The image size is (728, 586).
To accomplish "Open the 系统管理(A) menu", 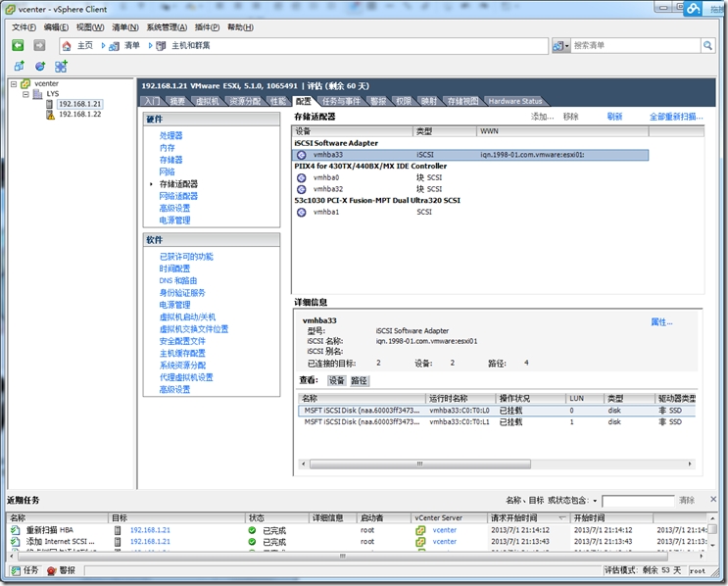I will [167, 27].
